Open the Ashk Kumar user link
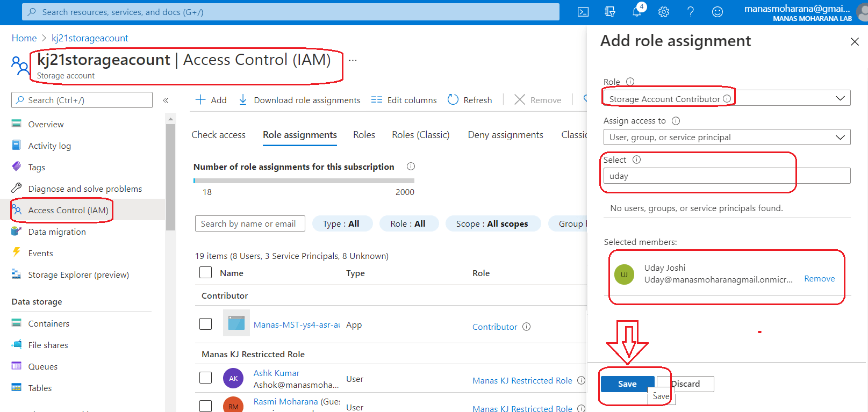868x412 pixels. click(x=276, y=373)
